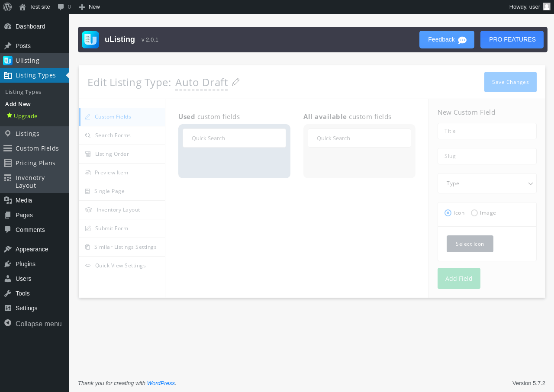The image size is (554, 392).
Task: Click the Pricing Plans table icon
Action: click(8, 163)
